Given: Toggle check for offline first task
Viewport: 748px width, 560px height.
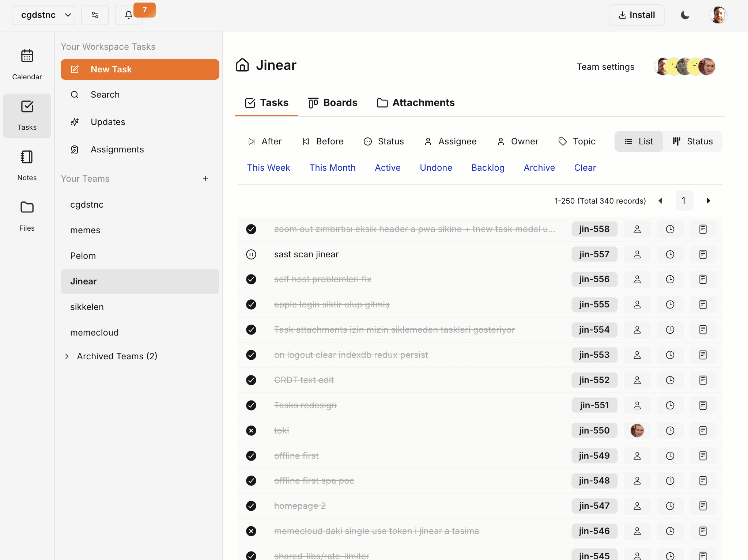Looking at the screenshot, I should click(251, 456).
